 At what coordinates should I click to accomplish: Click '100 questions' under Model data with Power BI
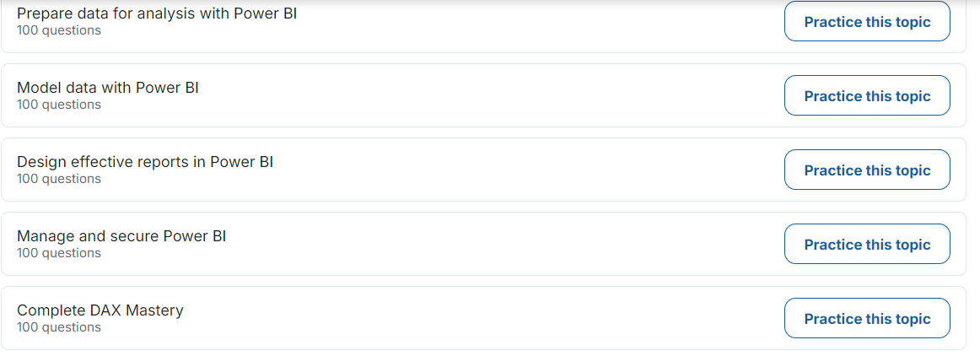pyautogui.click(x=59, y=105)
